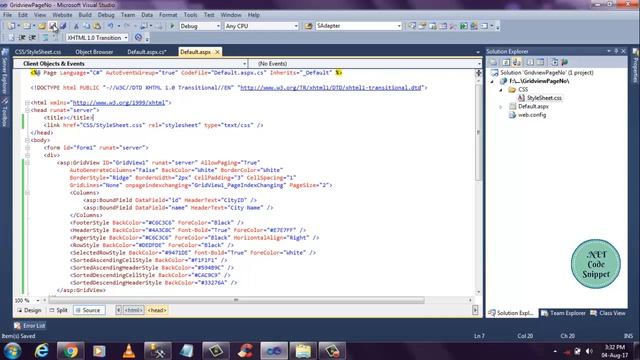Select StyleSheet.css in Solution Explorer
This screenshot has height=360, width=640.
(x=544, y=98)
